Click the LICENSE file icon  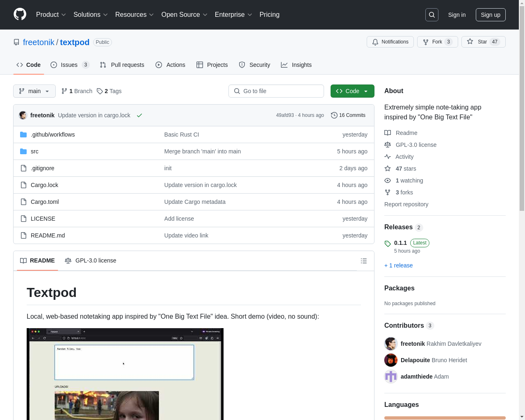pos(23,219)
